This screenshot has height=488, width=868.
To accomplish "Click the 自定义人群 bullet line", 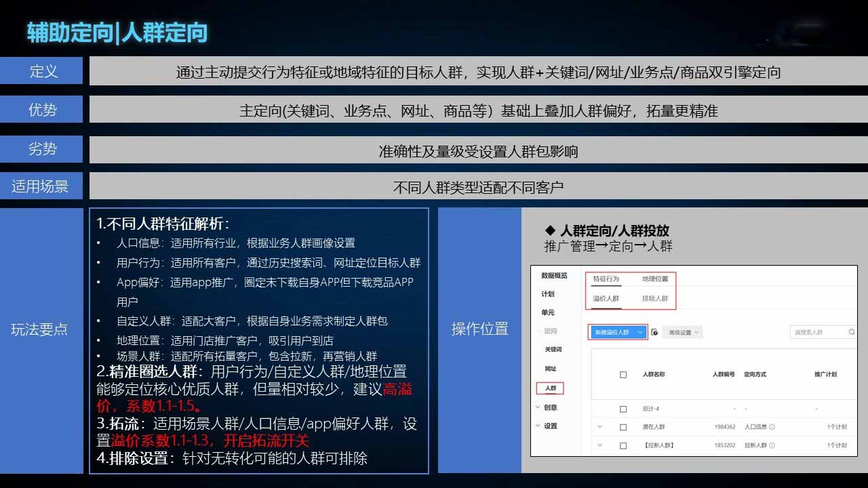I will point(252,321).
